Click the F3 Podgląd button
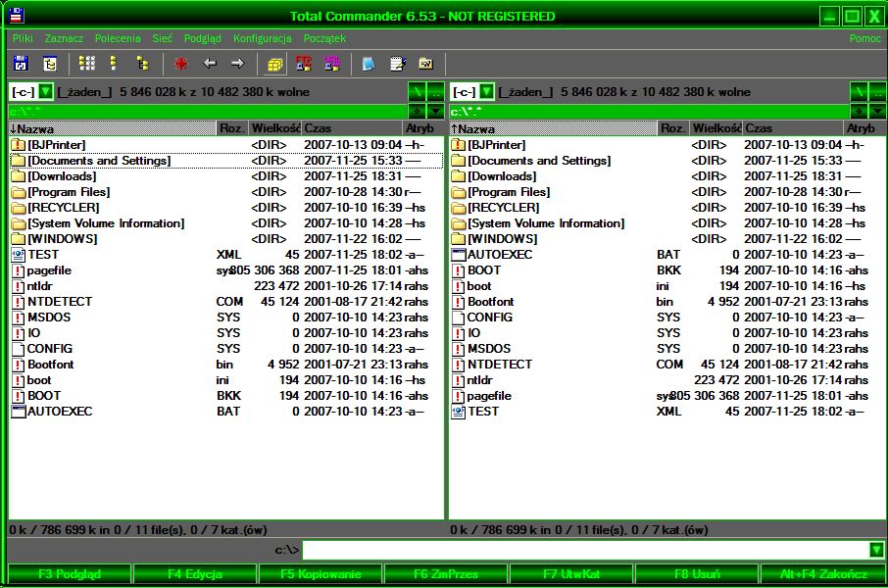The height and width of the screenshot is (588, 888). click(x=69, y=574)
